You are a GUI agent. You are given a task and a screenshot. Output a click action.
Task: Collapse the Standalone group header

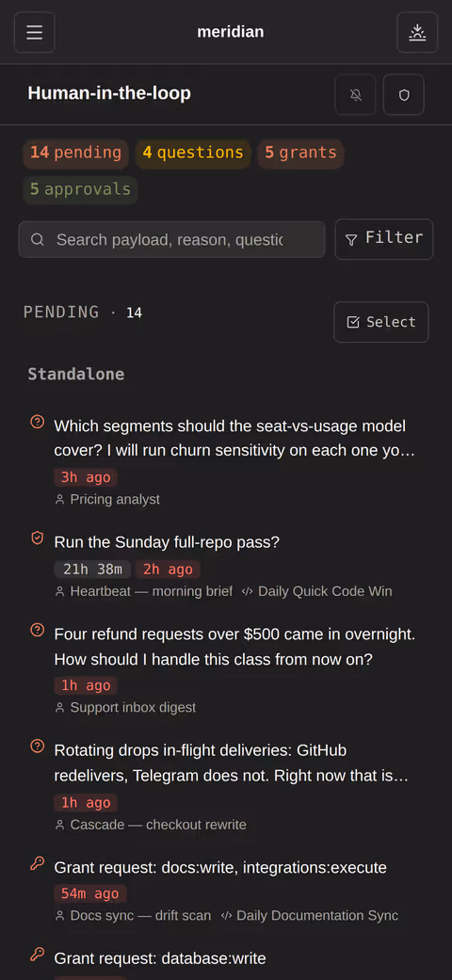tap(76, 375)
